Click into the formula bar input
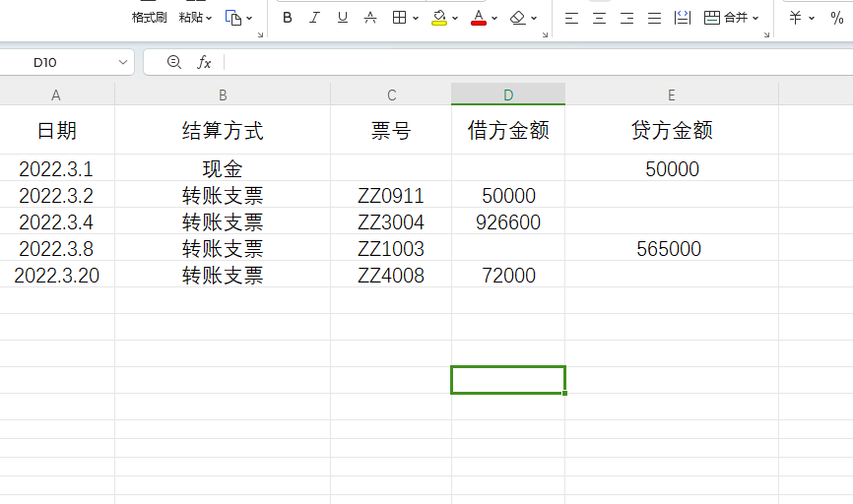The height and width of the screenshot is (504, 853). (x=538, y=63)
